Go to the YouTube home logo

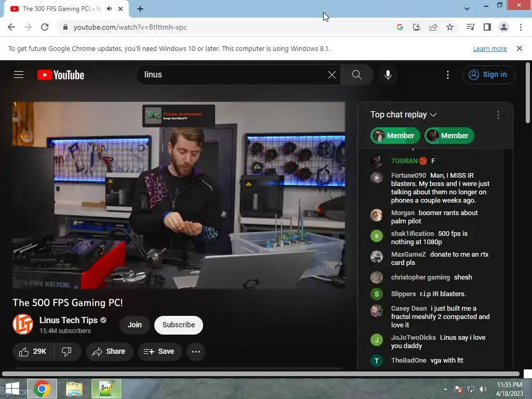pyautogui.click(x=61, y=75)
